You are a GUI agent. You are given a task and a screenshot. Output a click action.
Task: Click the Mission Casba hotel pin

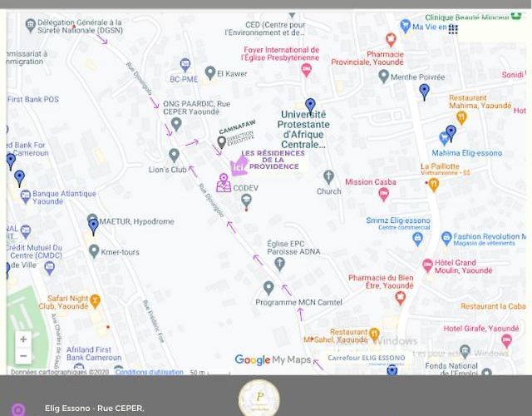pos(383,194)
